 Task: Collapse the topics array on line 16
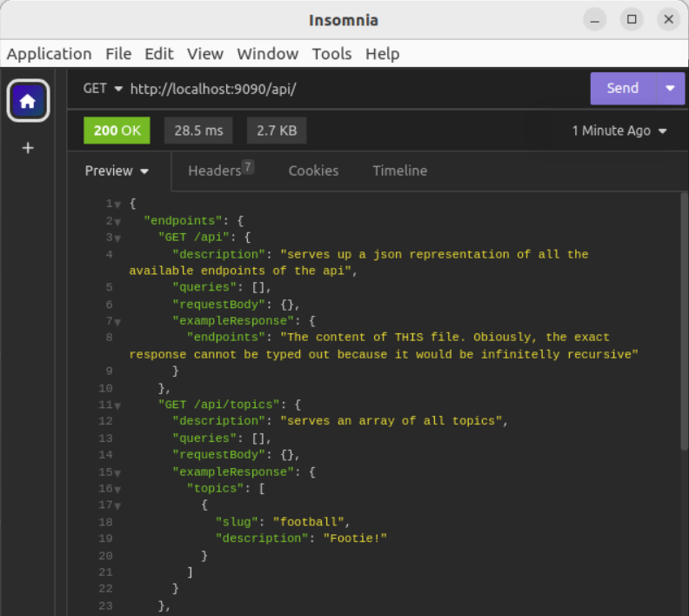tap(117, 490)
